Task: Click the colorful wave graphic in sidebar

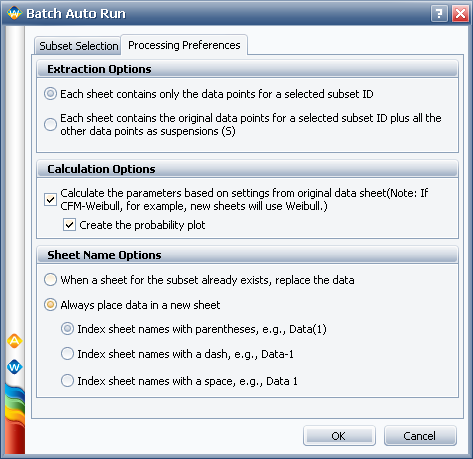Action: [15, 419]
